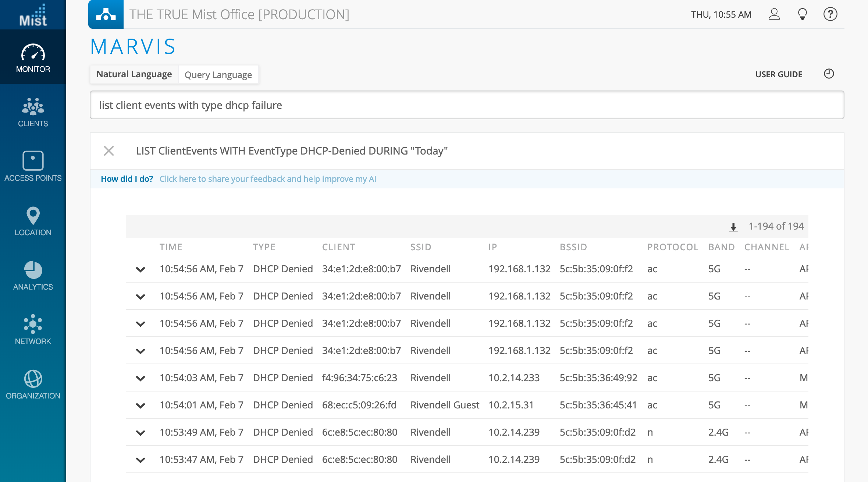Expand the 10:53:49 AM event row
Screen dimensions: 868x482
(x=140, y=433)
